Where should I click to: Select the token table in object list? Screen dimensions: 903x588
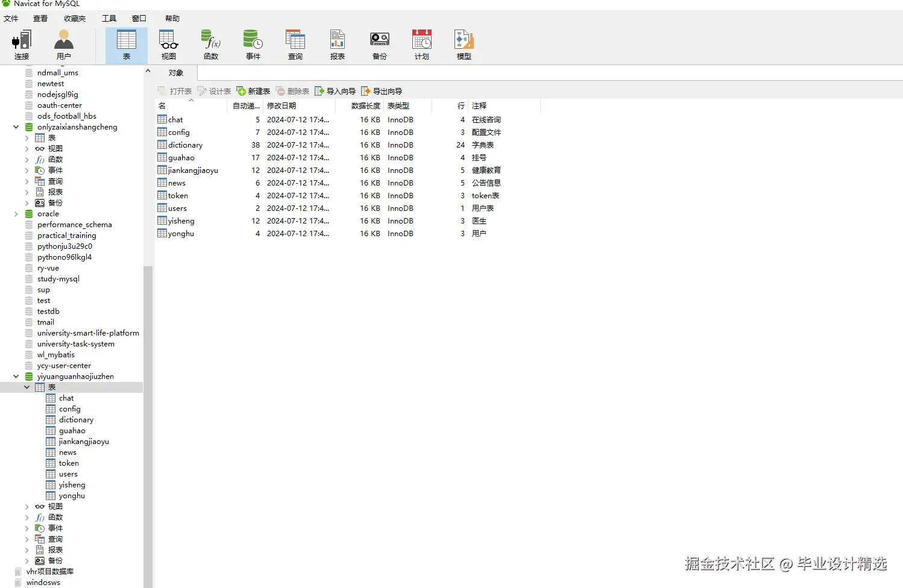(x=173, y=195)
